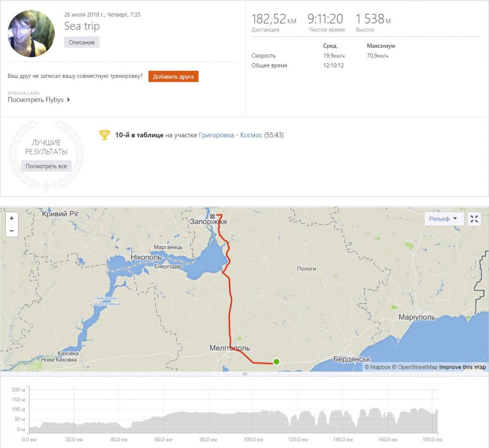Click the Описание button
Viewport: 489px width, 448px height.
tap(82, 42)
